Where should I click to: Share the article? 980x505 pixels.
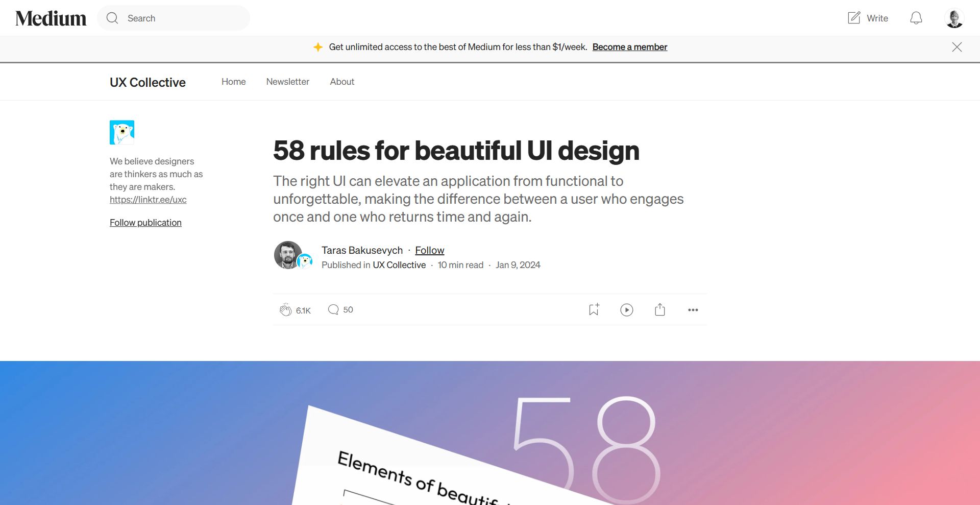pyautogui.click(x=660, y=309)
